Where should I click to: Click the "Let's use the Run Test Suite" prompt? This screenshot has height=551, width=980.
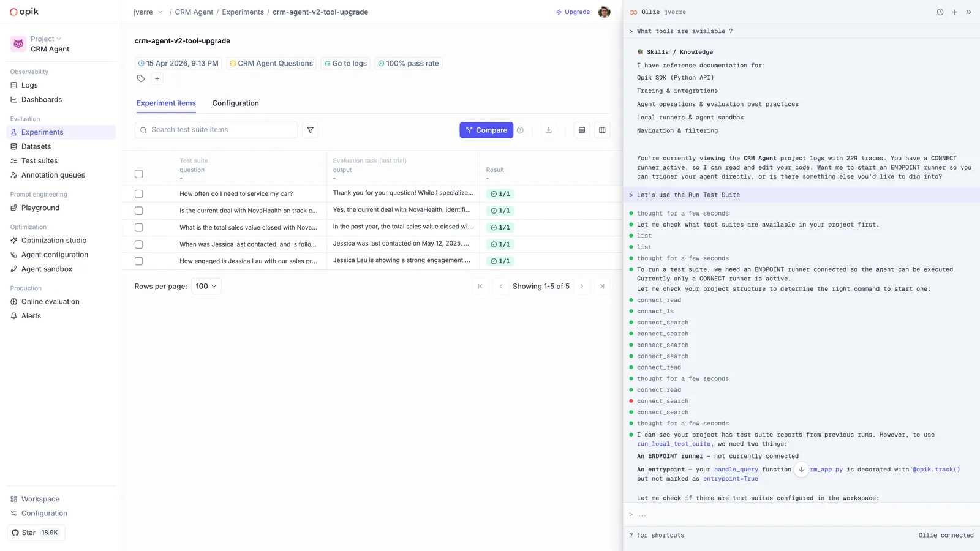click(688, 195)
